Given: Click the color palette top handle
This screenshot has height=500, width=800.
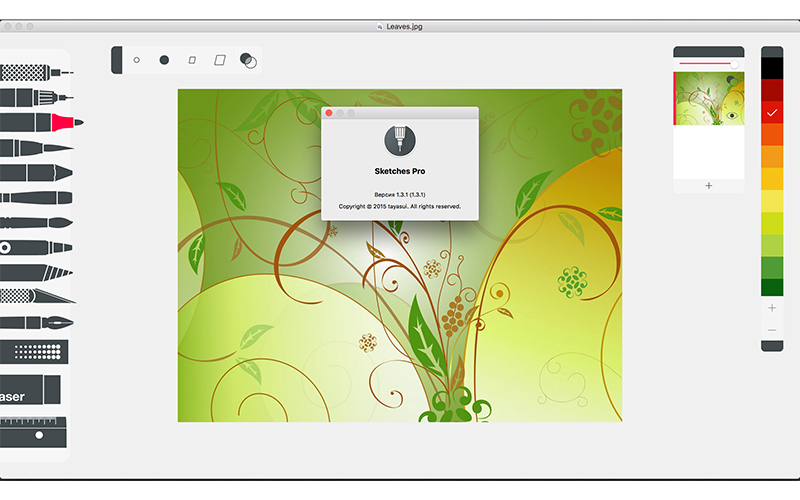Looking at the screenshot, I should coord(772,52).
